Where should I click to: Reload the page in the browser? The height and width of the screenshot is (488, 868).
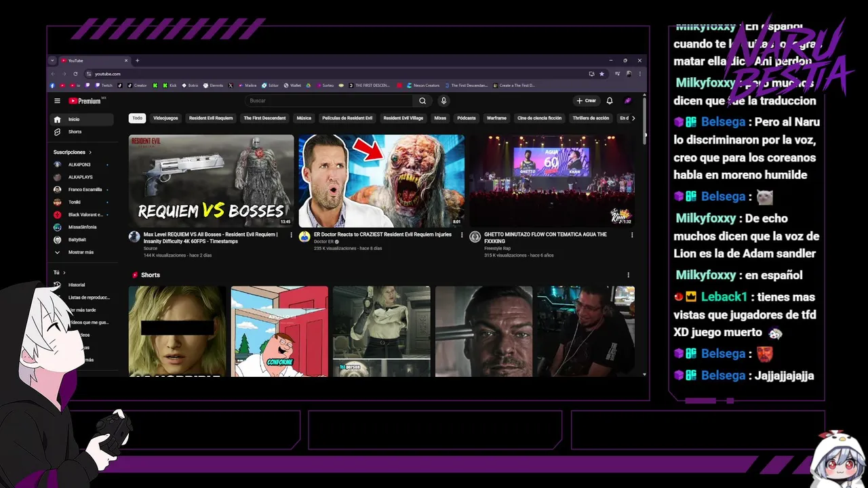pos(75,74)
